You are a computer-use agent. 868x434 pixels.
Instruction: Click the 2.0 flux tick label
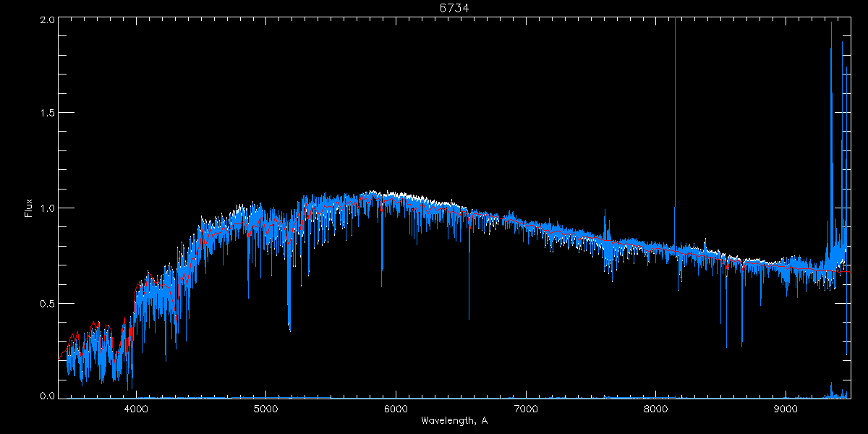coord(47,20)
